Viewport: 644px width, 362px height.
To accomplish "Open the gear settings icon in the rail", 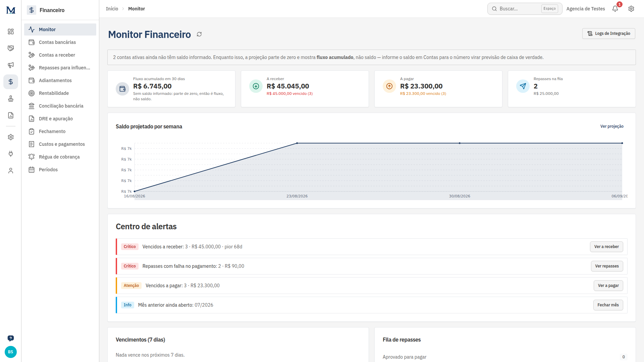I will pos(11,137).
